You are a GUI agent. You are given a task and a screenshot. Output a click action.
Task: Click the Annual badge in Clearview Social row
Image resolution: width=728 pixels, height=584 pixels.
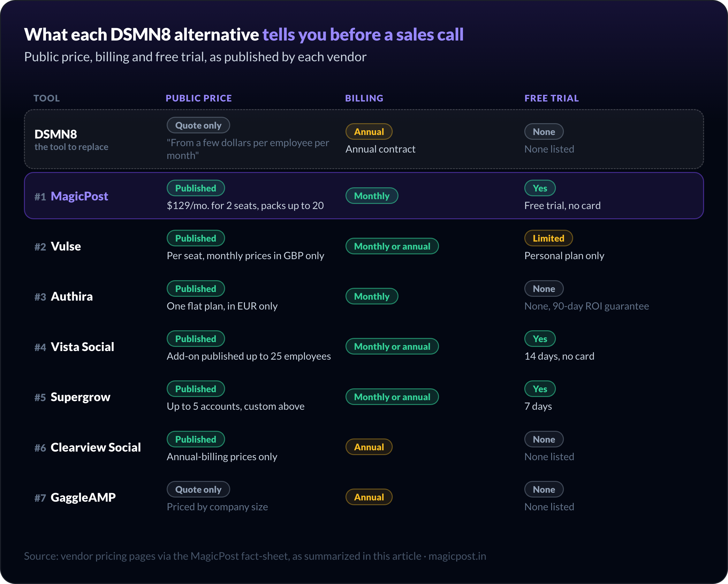[x=369, y=447]
